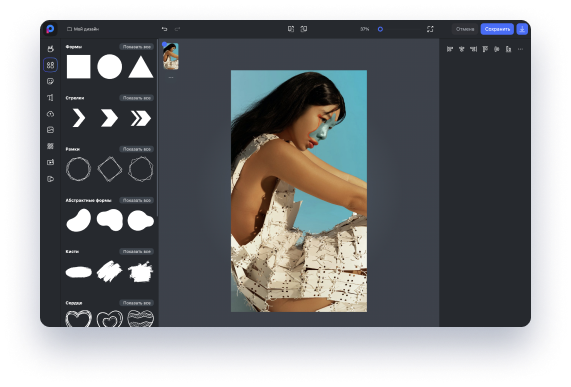The image size is (571, 387).
Task: Open the stickers sidebar tool
Action: [x=50, y=81]
